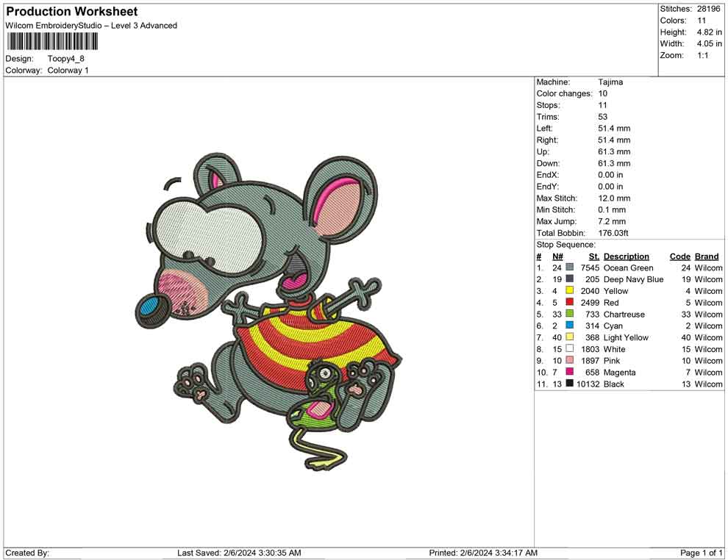The height and width of the screenshot is (560, 728).
Task: Click the 'Colorway 1' value
Action: 68,71
